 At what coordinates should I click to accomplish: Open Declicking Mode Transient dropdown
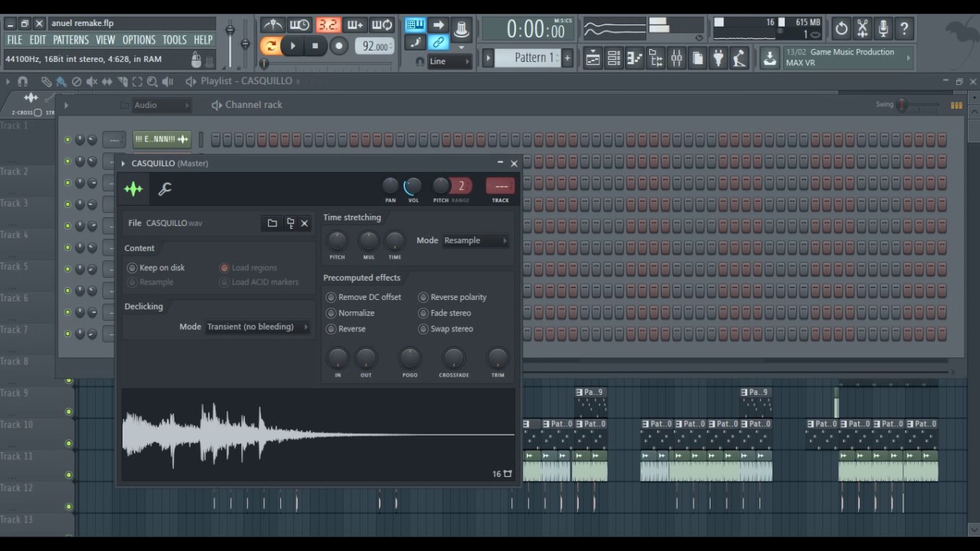click(x=257, y=327)
